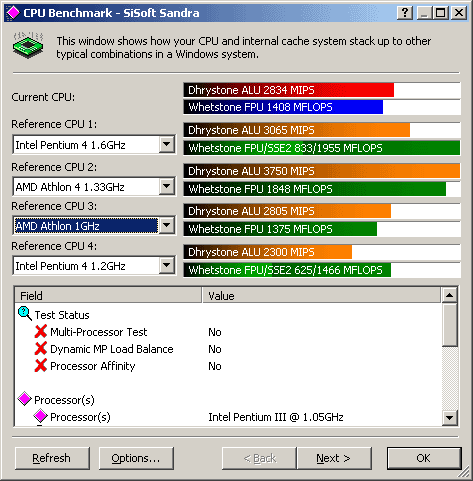Confirm with the OK button

click(424, 458)
